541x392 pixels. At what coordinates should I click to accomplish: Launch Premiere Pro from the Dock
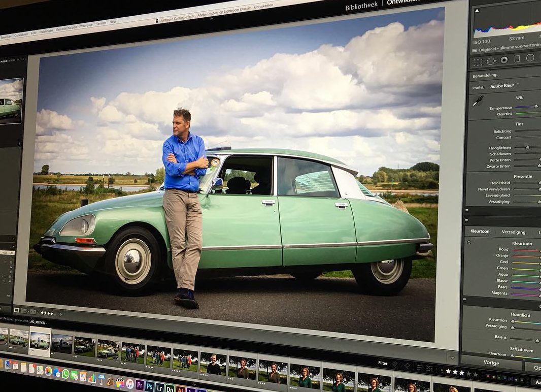point(140,385)
